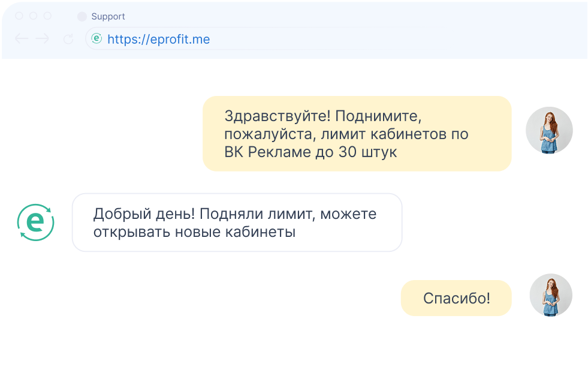Click the https://eprofit.me URL text

click(159, 39)
